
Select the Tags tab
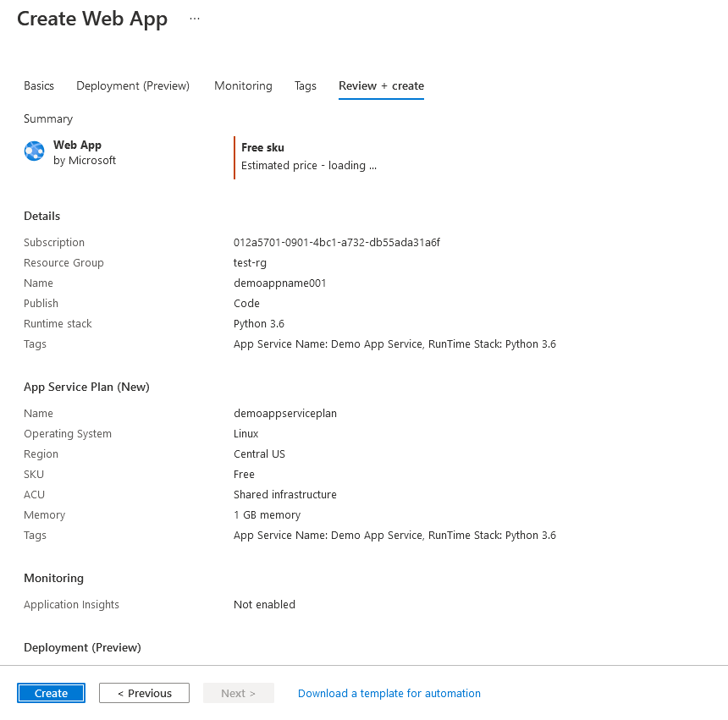tap(305, 85)
